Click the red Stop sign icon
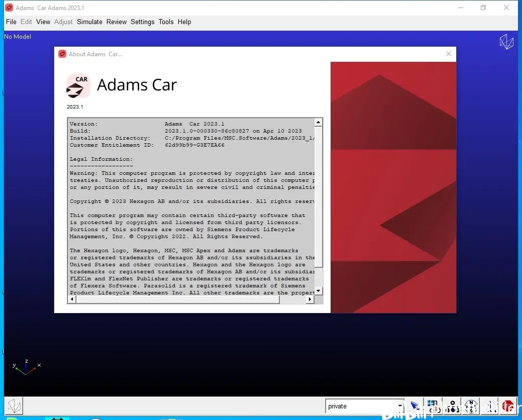This screenshot has width=522, height=420. [x=508, y=406]
